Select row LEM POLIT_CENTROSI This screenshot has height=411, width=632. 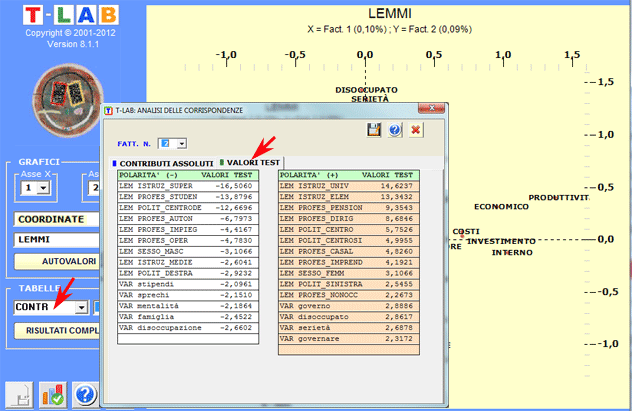coord(349,240)
